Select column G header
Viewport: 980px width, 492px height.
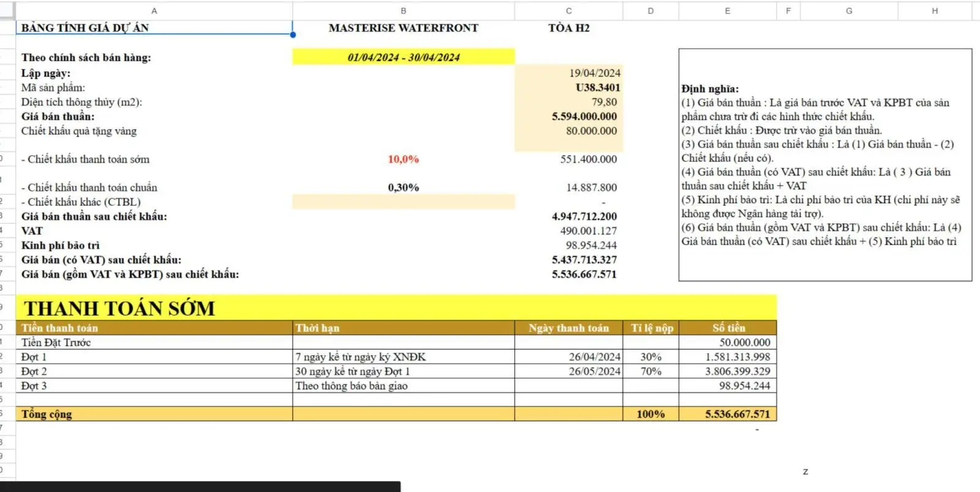pos(849,11)
